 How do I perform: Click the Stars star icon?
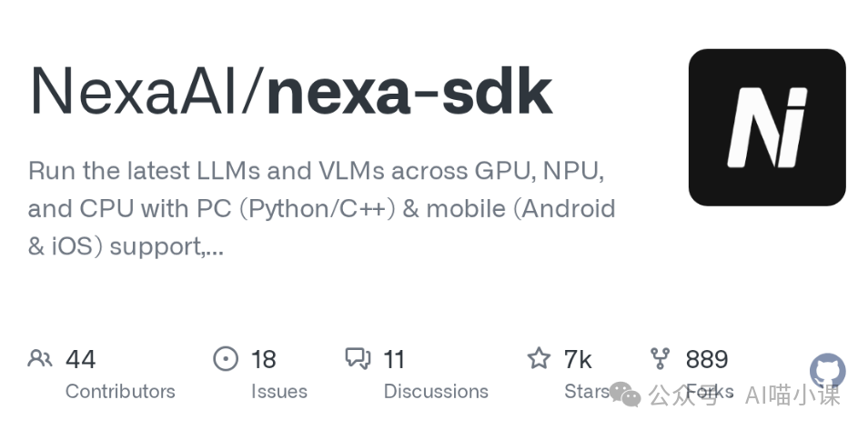(x=539, y=359)
